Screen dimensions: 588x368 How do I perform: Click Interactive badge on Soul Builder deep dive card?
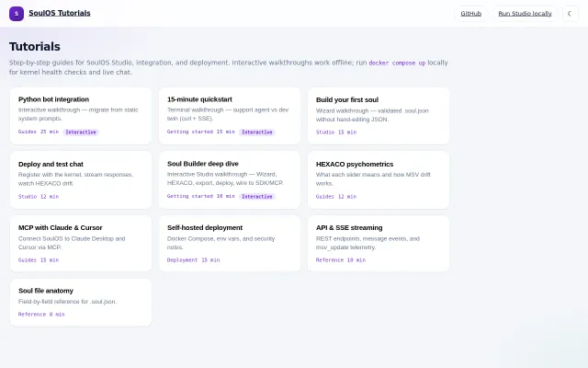(x=257, y=196)
